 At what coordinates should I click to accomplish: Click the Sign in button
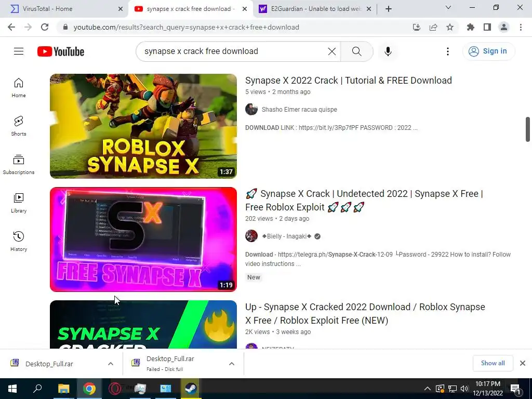pyautogui.click(x=488, y=51)
